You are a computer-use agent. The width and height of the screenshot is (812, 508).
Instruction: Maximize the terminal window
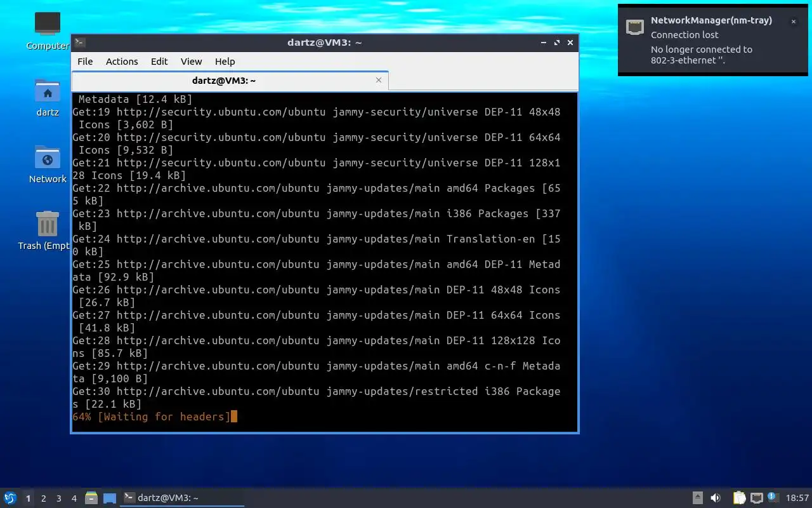click(557, 43)
